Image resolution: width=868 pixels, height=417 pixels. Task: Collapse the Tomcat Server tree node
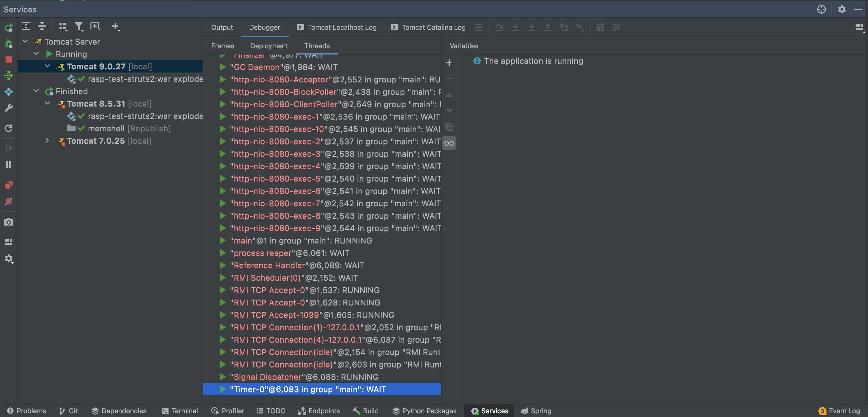25,42
